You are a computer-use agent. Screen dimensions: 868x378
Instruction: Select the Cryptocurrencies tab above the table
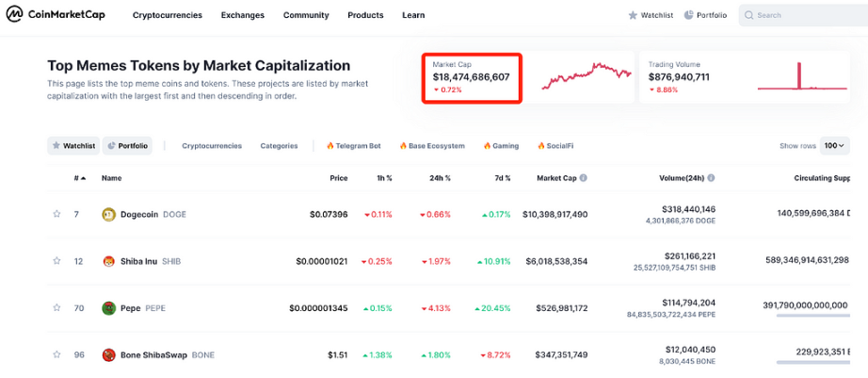[x=212, y=146]
